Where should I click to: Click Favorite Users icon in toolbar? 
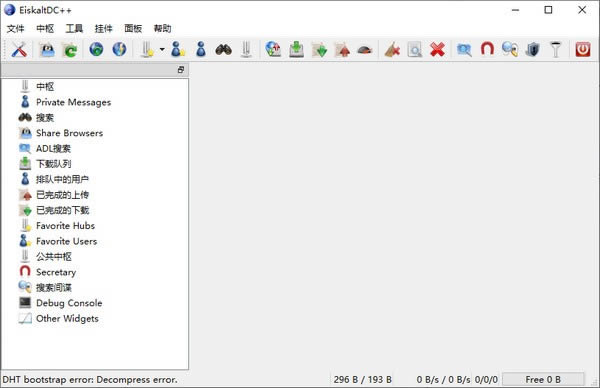point(178,50)
